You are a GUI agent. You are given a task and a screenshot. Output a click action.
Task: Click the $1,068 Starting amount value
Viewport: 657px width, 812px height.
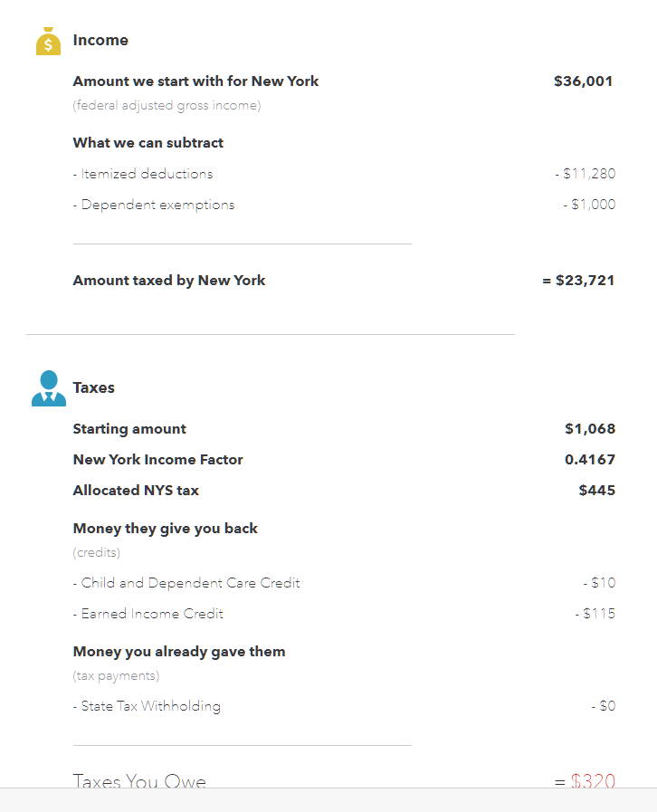(590, 429)
